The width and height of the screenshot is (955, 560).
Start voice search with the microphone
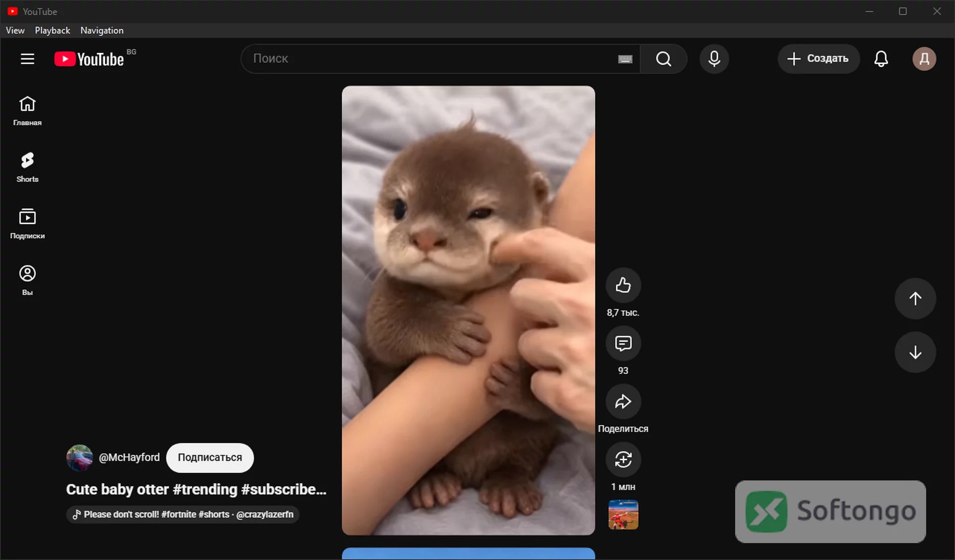[x=714, y=59]
